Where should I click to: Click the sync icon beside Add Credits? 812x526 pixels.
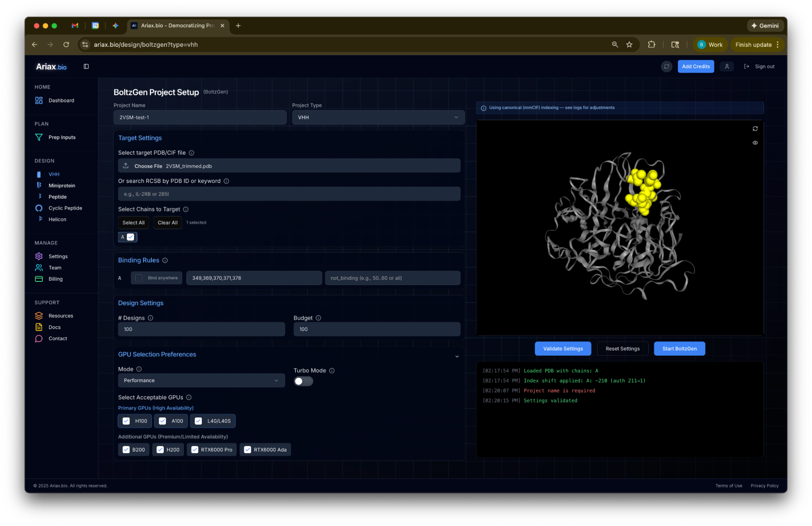666,67
